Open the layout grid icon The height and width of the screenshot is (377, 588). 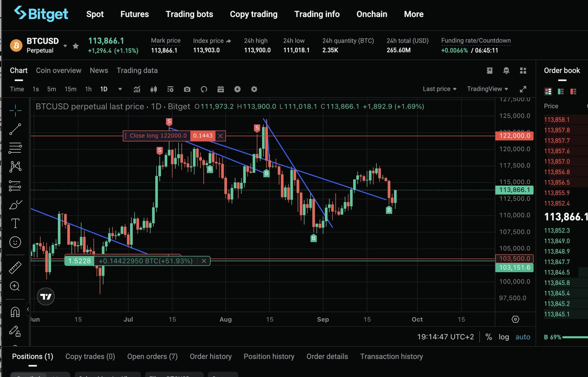523,71
